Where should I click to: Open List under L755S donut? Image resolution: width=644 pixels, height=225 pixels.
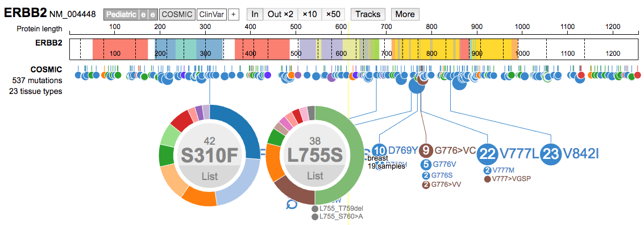[x=315, y=177]
